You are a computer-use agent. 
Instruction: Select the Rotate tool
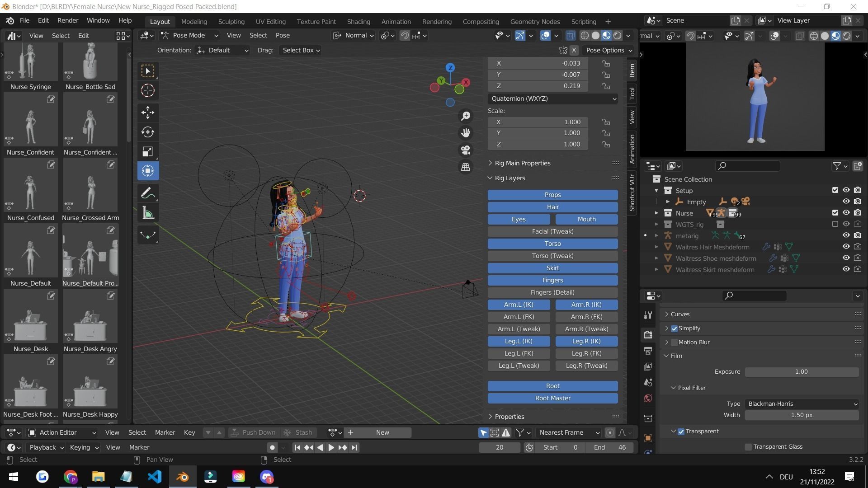point(148,132)
